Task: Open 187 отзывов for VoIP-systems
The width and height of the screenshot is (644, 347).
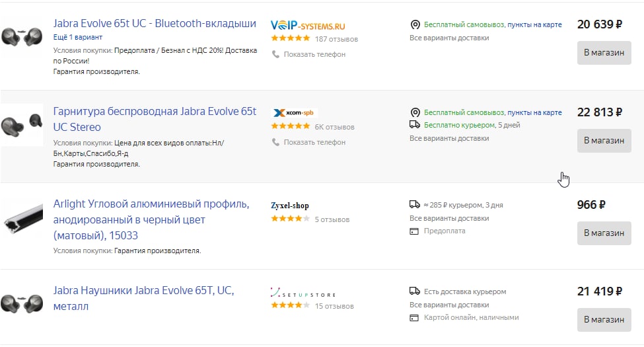Action: click(336, 39)
